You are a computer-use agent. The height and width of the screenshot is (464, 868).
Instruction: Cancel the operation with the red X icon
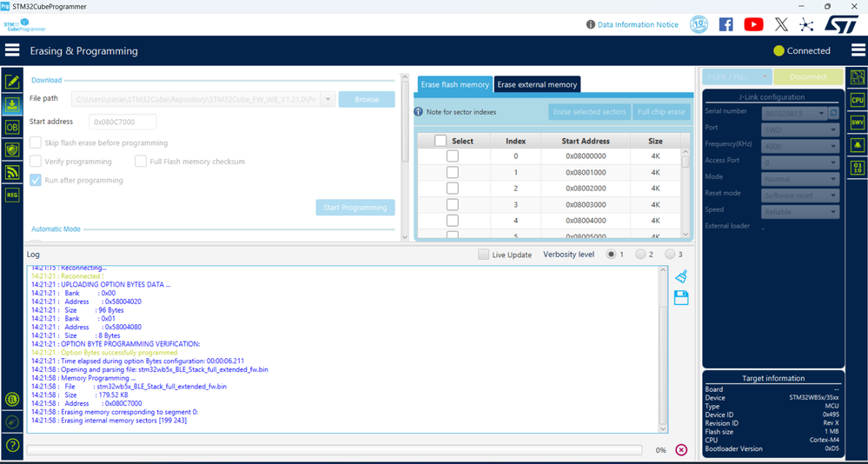pos(681,449)
